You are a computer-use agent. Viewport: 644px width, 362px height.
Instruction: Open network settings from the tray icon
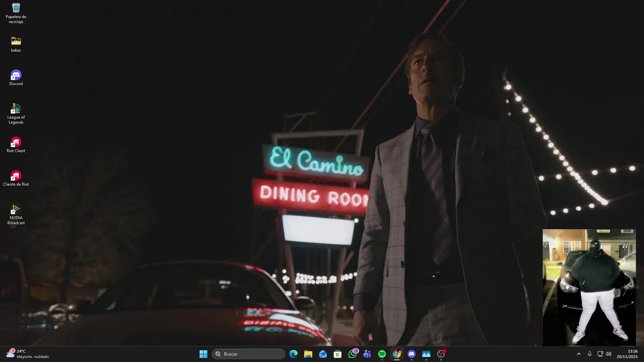(600, 354)
